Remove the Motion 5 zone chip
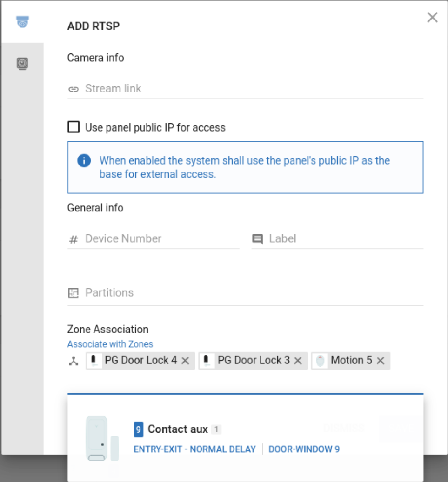 381,361
